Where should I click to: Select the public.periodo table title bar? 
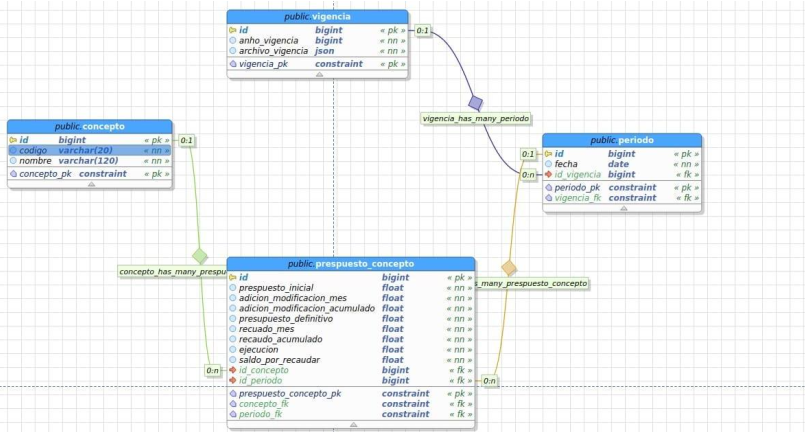(622, 140)
